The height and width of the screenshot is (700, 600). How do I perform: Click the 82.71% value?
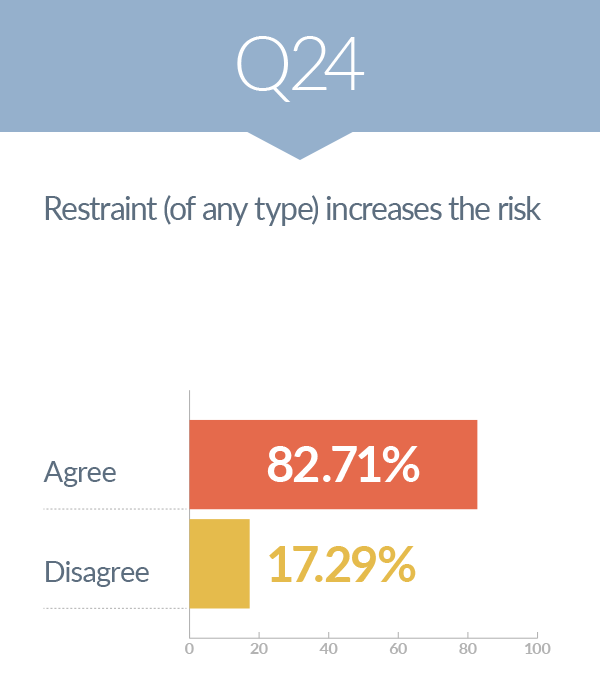(343, 465)
